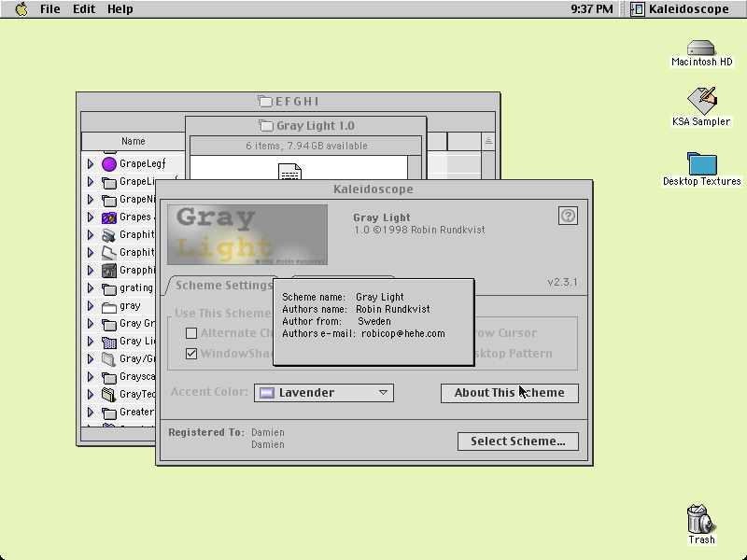Click the Select Scheme... button
747x560 pixels.
(518, 441)
